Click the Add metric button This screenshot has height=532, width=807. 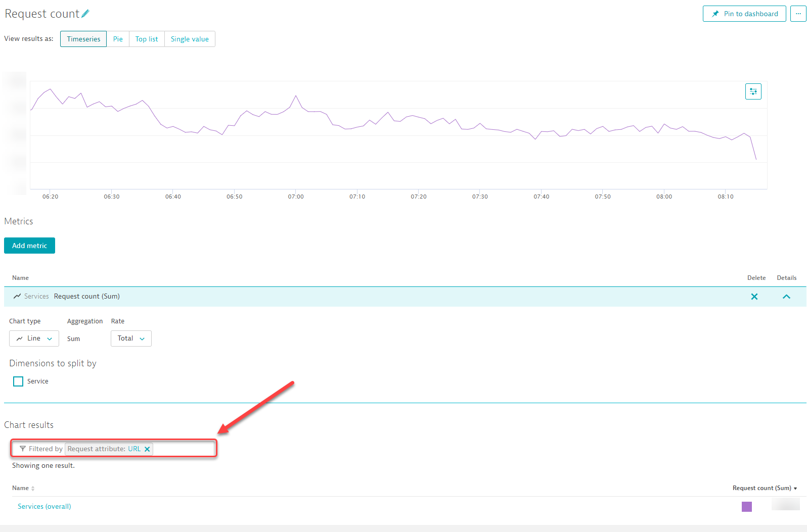coord(29,246)
